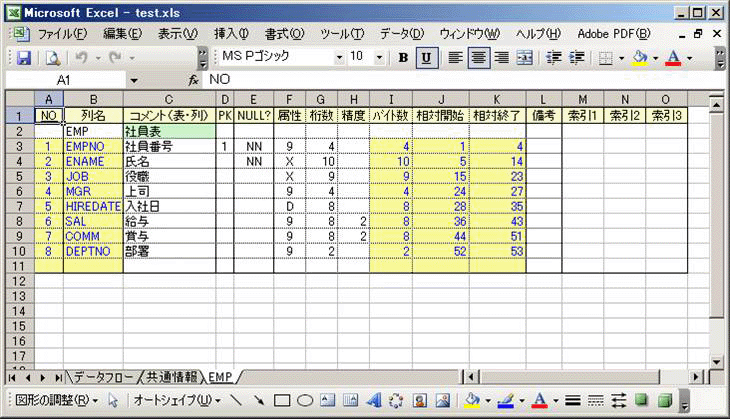Screen dimensions: 730x419
Task: Open Print Preview from the toolbar
Action: click(52, 58)
